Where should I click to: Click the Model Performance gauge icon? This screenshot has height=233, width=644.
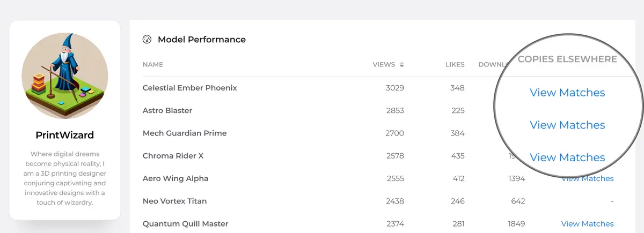[147, 40]
